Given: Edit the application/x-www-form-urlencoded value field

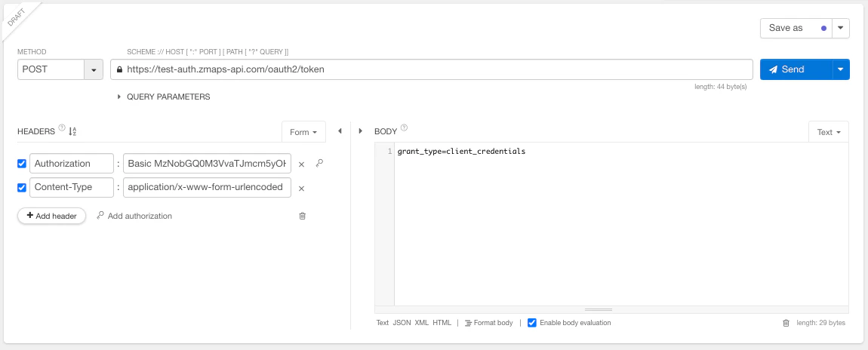Looking at the screenshot, I should click(207, 187).
